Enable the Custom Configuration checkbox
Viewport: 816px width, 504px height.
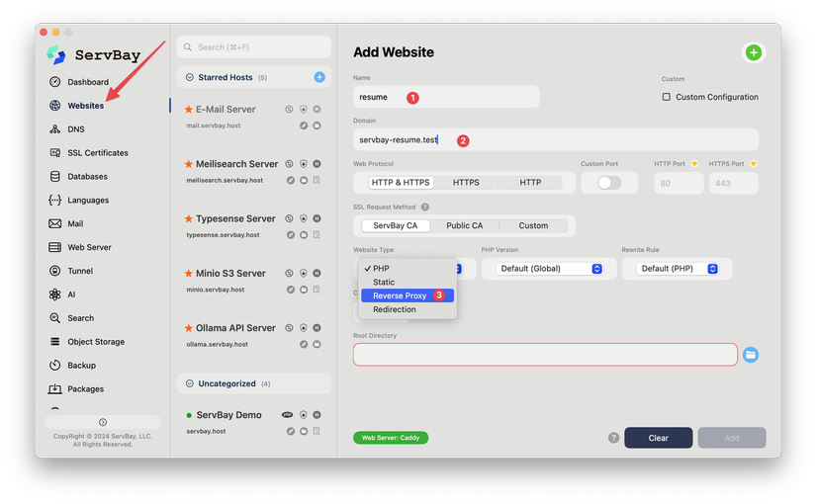pyautogui.click(x=666, y=97)
